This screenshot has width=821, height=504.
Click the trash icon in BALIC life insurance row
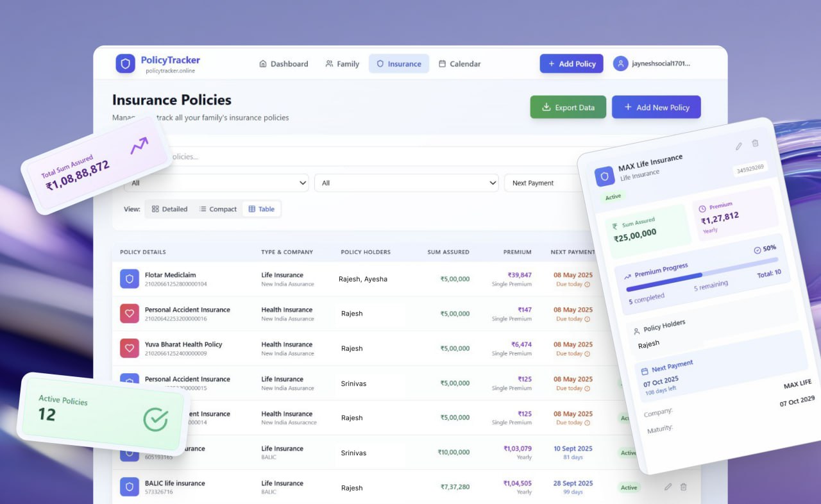tap(683, 487)
